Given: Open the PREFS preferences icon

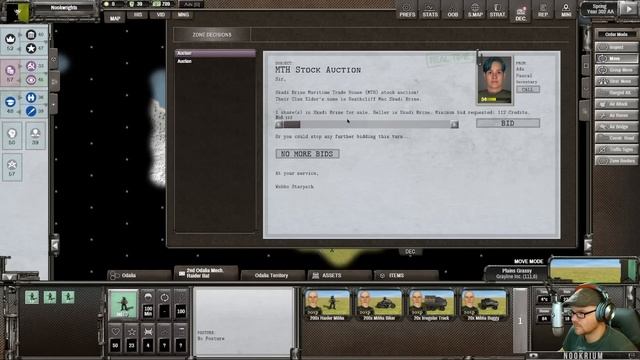Looking at the screenshot, I should [407, 10].
